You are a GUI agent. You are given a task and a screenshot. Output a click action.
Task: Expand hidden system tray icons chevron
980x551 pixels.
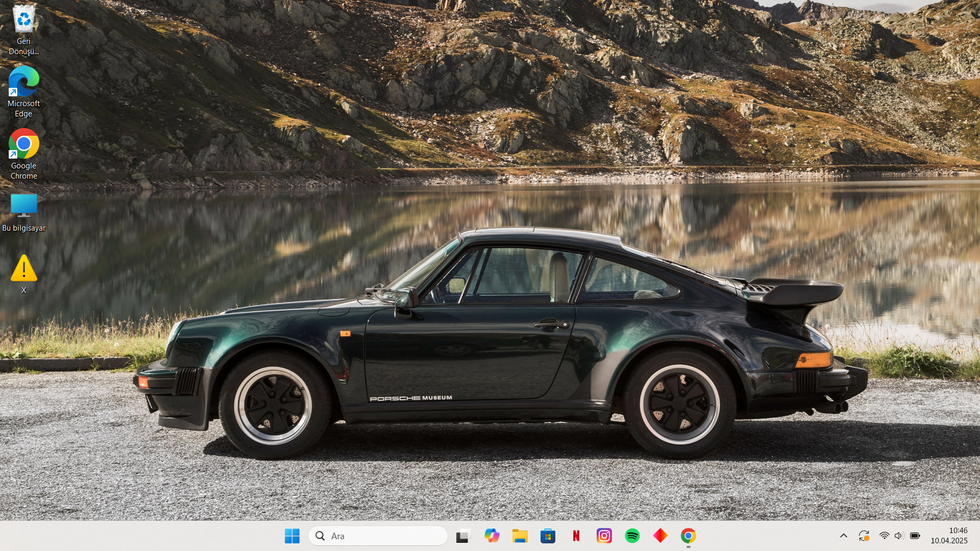843,536
